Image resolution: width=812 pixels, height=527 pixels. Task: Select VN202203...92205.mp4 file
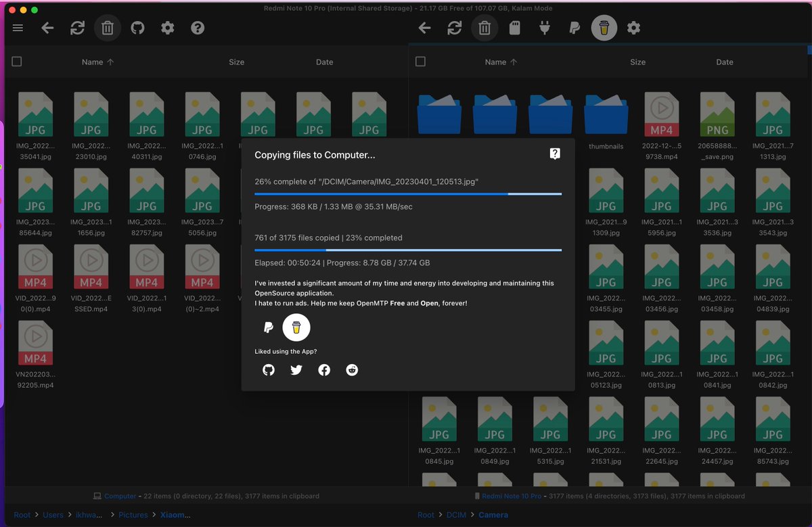[35, 354]
